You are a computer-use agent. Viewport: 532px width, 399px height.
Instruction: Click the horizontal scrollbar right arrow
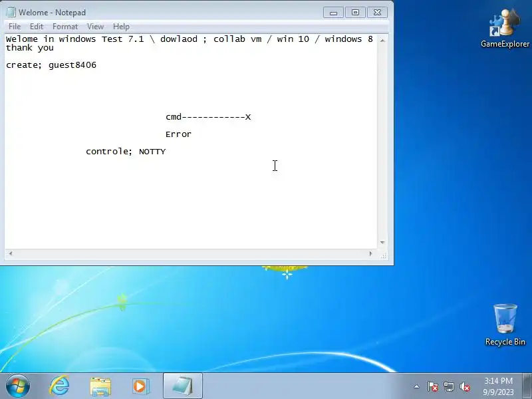[x=370, y=253]
